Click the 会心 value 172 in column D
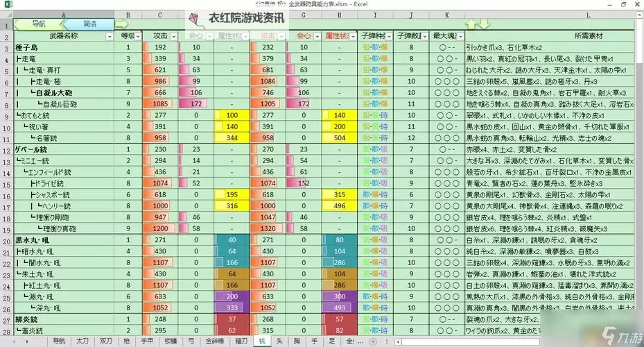This screenshot has width=644, height=347. [x=196, y=104]
